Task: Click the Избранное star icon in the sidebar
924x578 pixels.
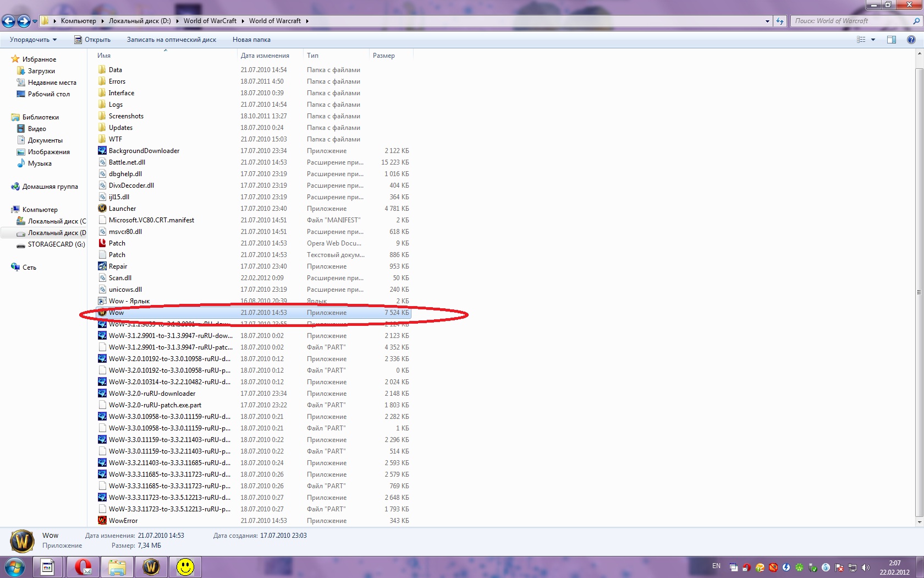Action: (x=15, y=59)
